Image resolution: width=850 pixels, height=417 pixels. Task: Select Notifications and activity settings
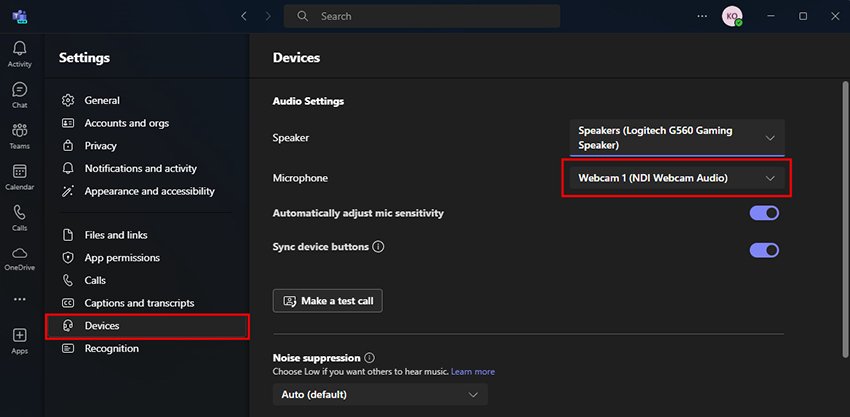click(140, 169)
